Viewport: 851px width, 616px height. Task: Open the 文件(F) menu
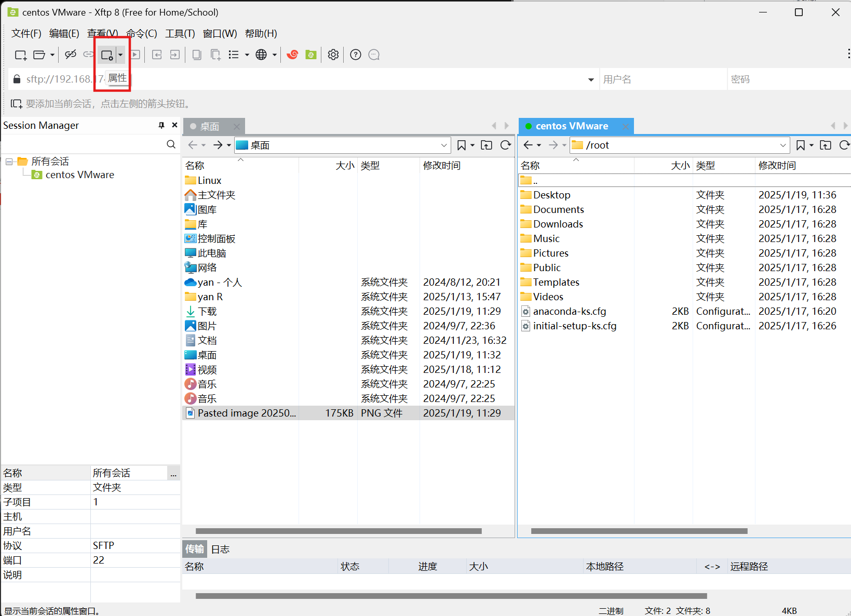(26, 33)
